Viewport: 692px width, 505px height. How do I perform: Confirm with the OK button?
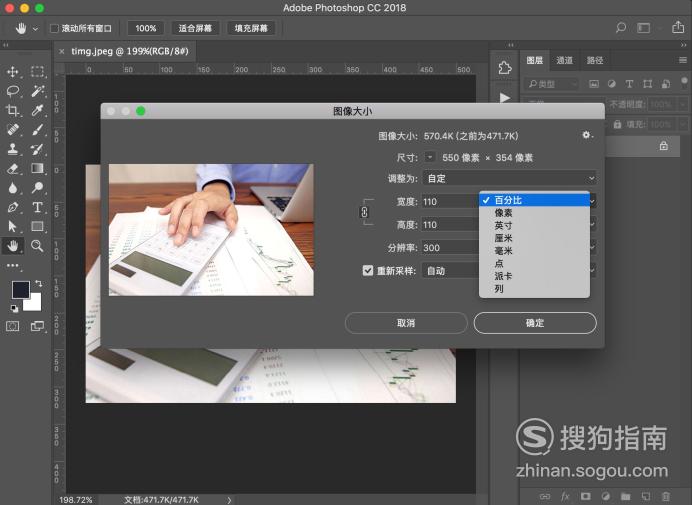point(535,323)
